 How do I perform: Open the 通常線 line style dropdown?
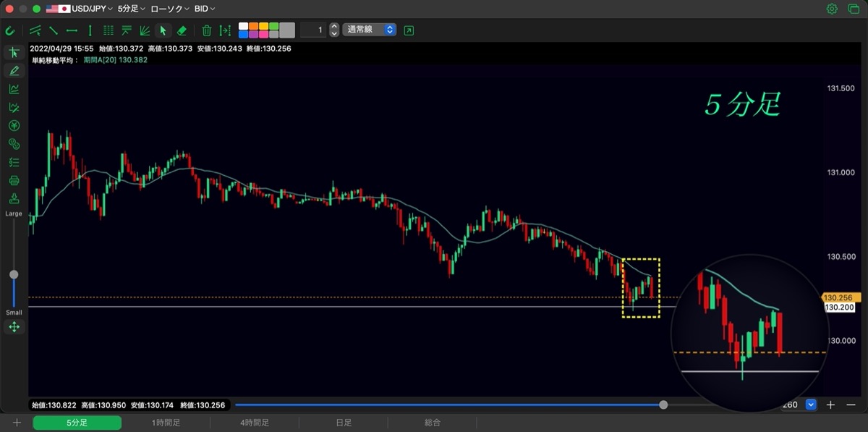[x=370, y=30]
